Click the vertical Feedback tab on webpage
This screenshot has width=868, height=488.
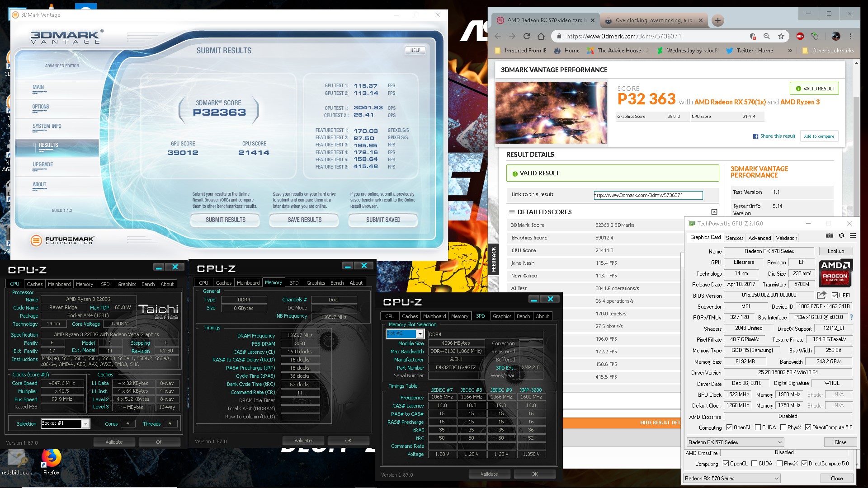click(x=493, y=259)
